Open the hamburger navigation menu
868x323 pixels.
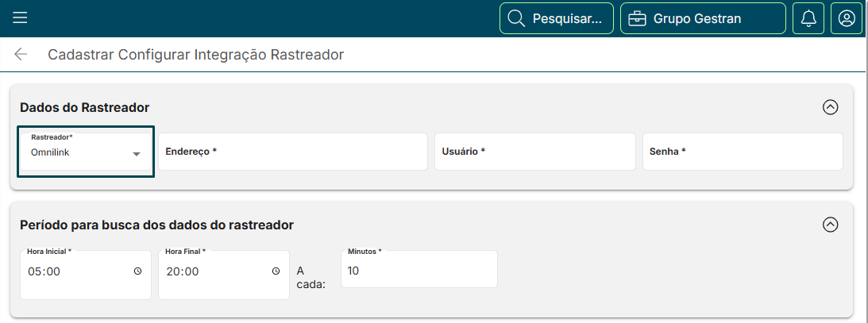[20, 18]
